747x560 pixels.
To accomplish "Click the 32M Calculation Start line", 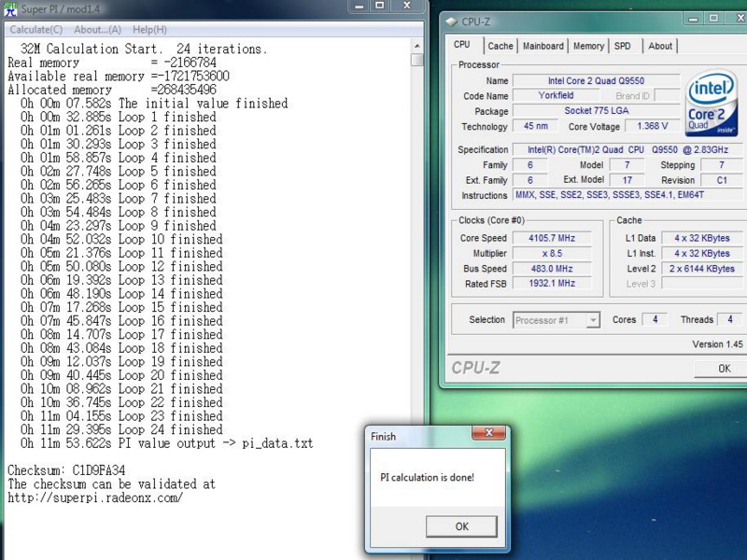I will (x=144, y=49).
